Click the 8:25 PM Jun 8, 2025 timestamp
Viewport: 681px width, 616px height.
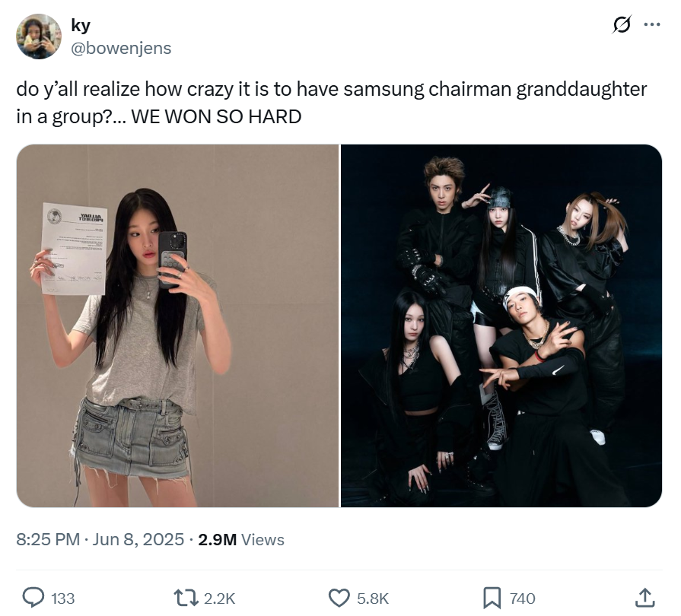pyautogui.click(x=100, y=539)
